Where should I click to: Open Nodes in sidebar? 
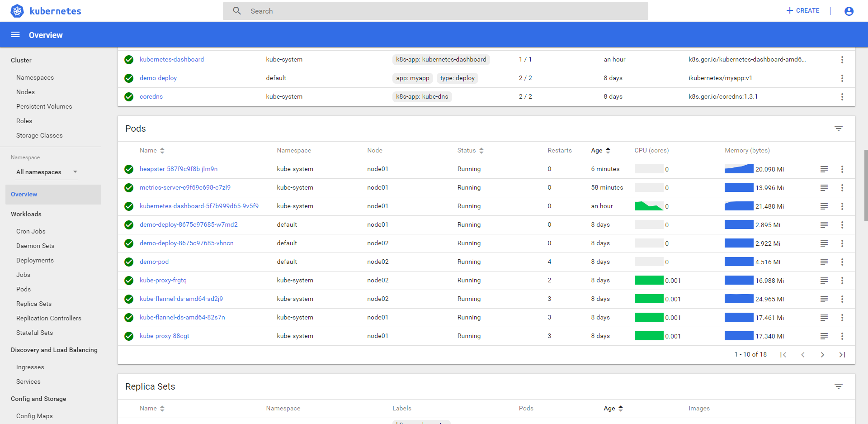point(25,92)
